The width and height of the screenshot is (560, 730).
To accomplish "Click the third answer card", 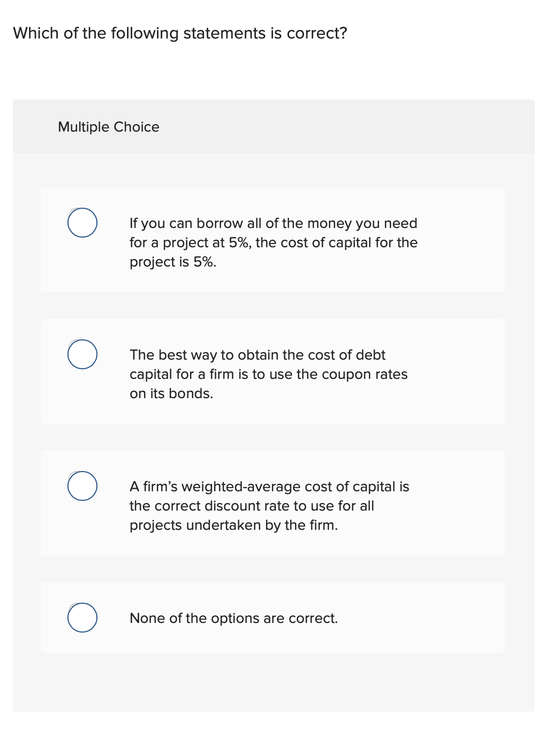I will tap(273, 503).
